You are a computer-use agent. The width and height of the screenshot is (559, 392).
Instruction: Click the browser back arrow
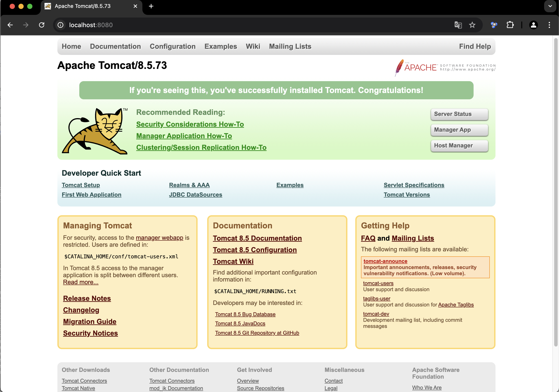tap(10, 25)
